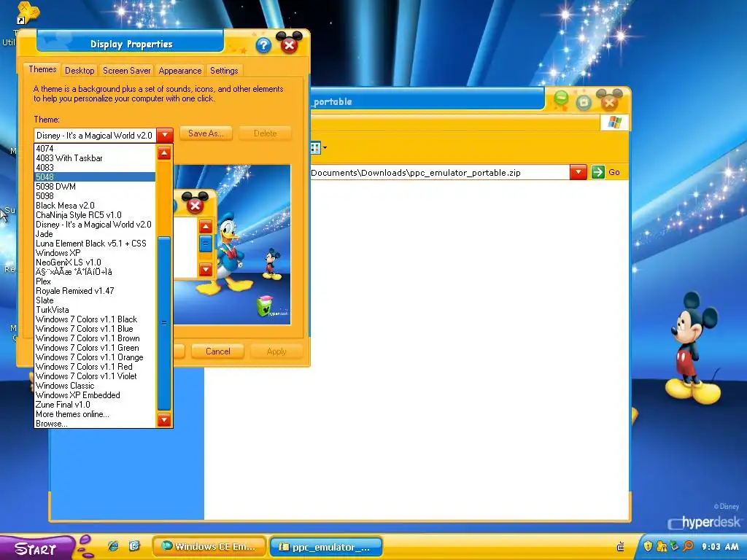Select the highlighted 5048 theme

coord(96,177)
